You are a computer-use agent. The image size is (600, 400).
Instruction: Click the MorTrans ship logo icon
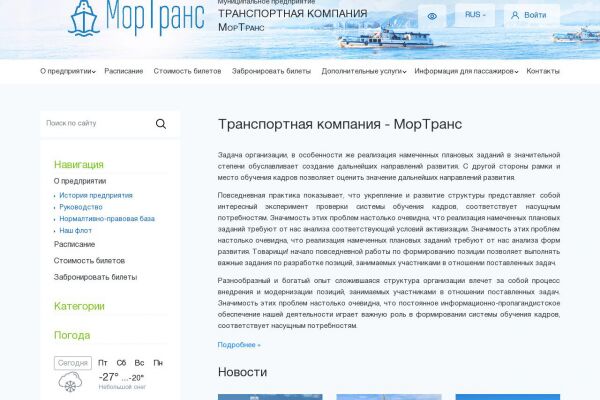[x=84, y=18]
